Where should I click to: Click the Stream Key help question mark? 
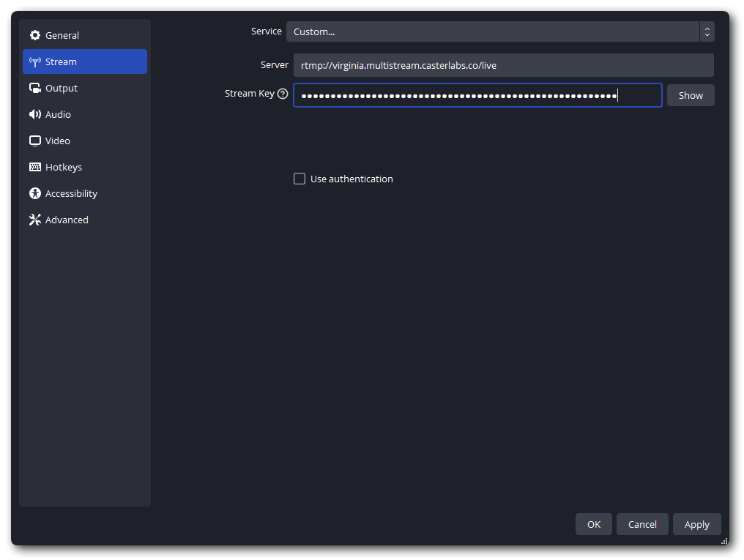(x=283, y=93)
